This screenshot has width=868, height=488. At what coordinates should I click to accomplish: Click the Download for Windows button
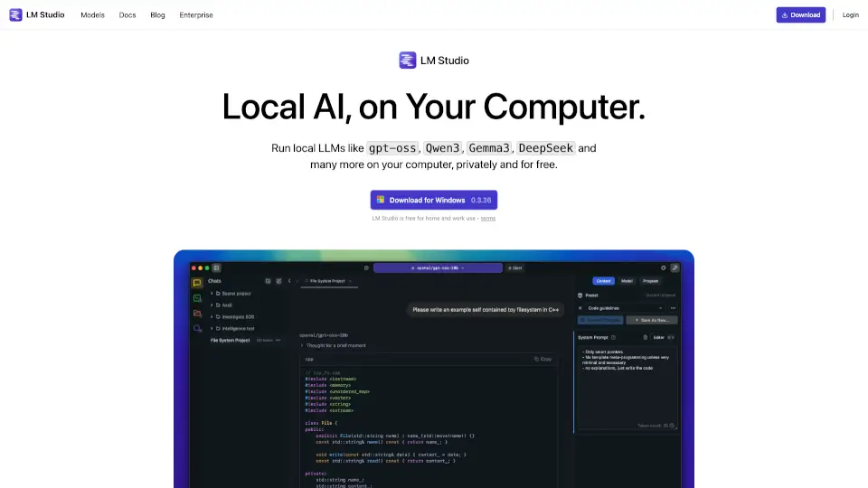tap(433, 200)
